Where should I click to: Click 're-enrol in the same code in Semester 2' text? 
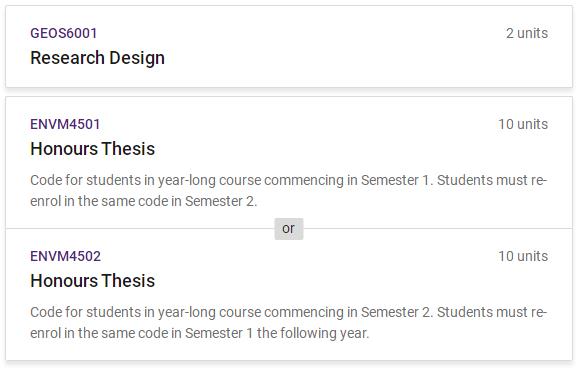coord(144,201)
